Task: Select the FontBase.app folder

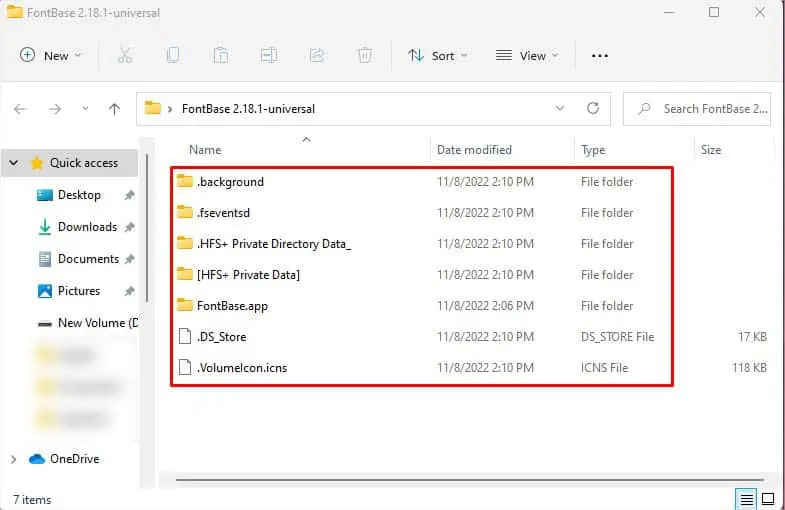Action: (232, 306)
